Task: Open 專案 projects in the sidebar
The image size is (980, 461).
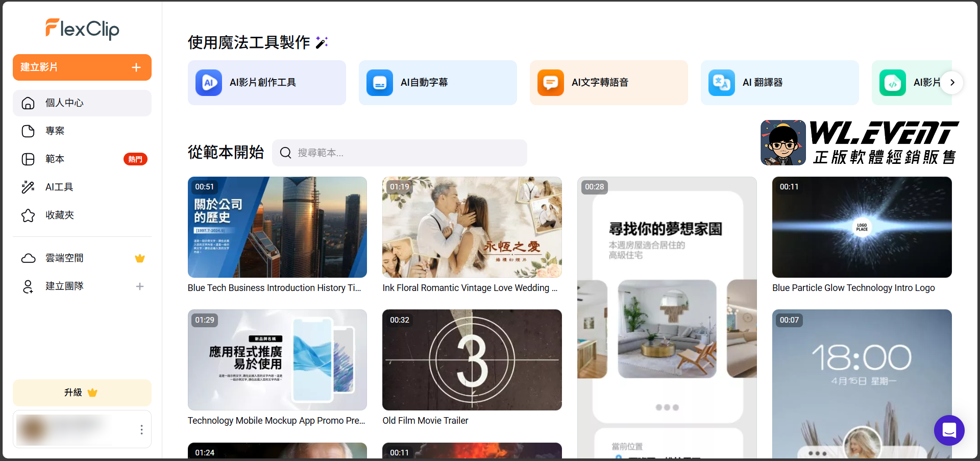Action: pos(82,131)
